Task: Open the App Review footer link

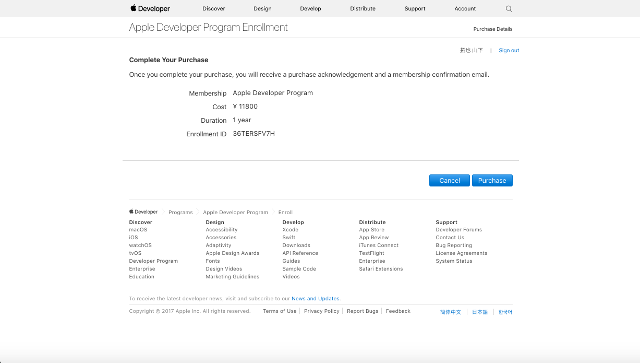Action: pos(374,238)
